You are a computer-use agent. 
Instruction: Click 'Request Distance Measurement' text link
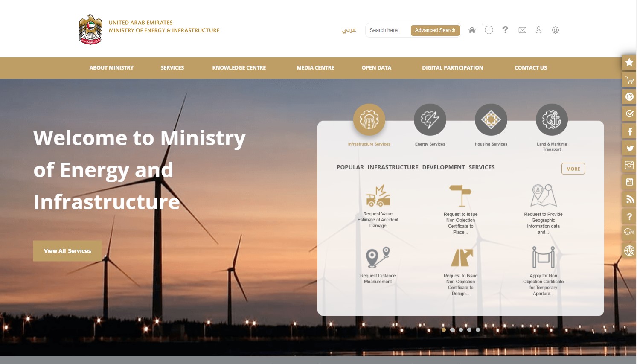378,279
